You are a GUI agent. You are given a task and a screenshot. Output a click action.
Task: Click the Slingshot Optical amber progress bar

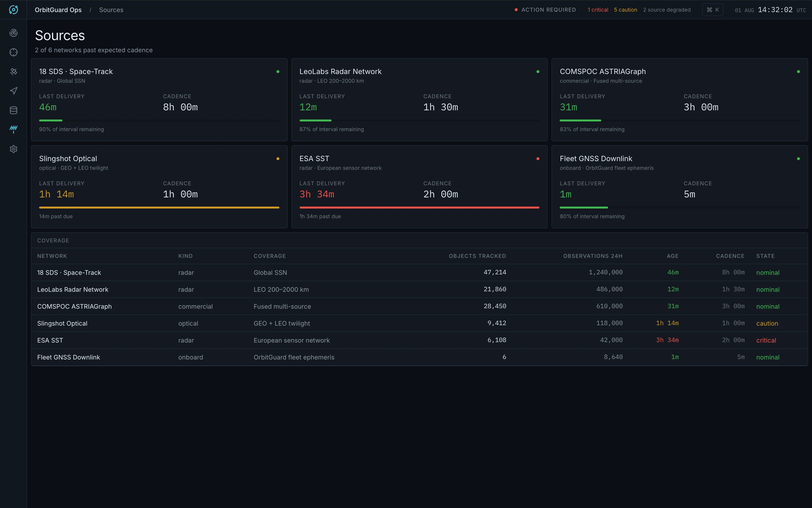[x=159, y=208]
